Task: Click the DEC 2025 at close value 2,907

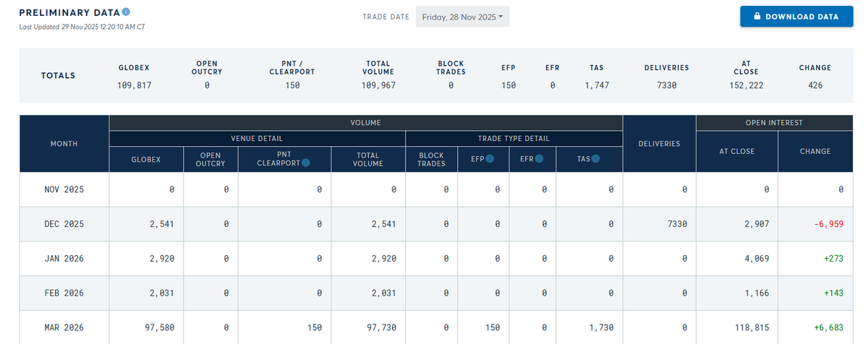Action: coord(757,224)
